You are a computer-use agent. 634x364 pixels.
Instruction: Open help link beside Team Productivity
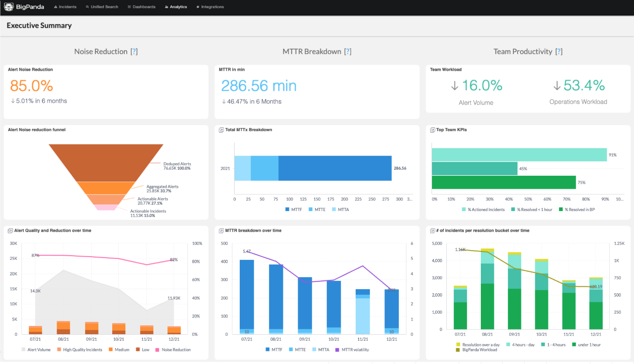[x=559, y=52]
